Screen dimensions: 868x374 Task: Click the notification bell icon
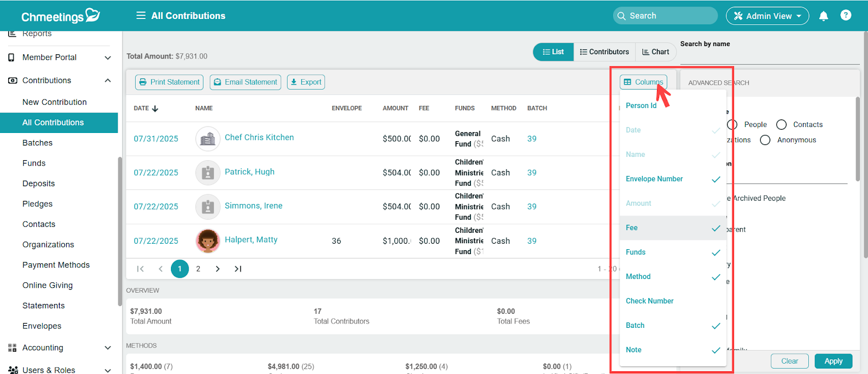click(x=823, y=16)
